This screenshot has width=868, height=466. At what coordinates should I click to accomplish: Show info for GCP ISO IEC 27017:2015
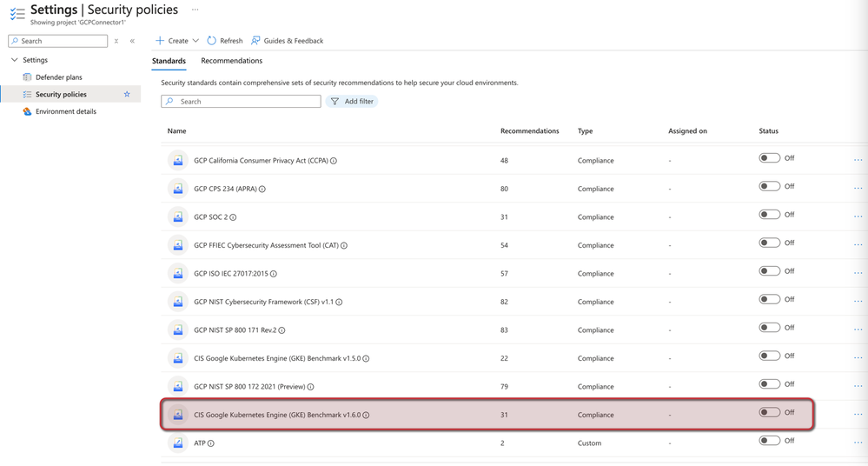click(274, 274)
